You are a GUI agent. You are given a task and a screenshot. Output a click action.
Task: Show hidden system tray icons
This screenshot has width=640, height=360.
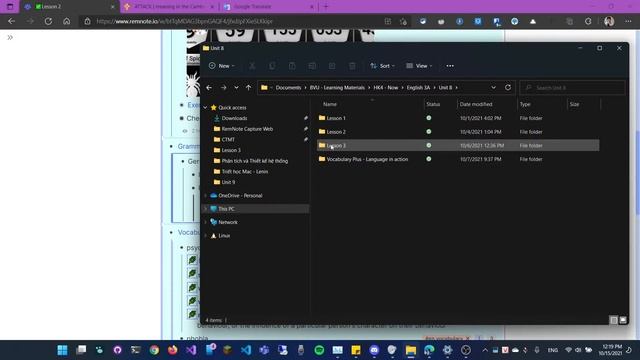(x=484, y=350)
